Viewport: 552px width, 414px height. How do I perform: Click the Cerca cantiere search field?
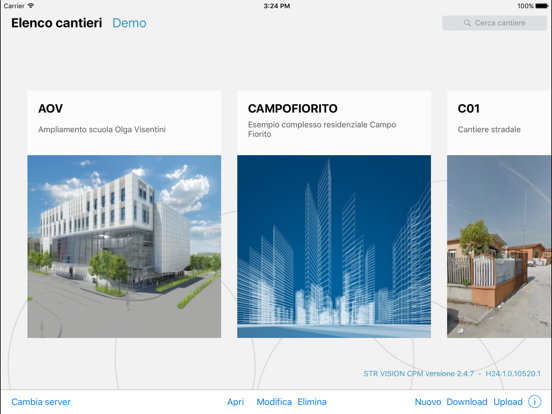pyautogui.click(x=494, y=23)
